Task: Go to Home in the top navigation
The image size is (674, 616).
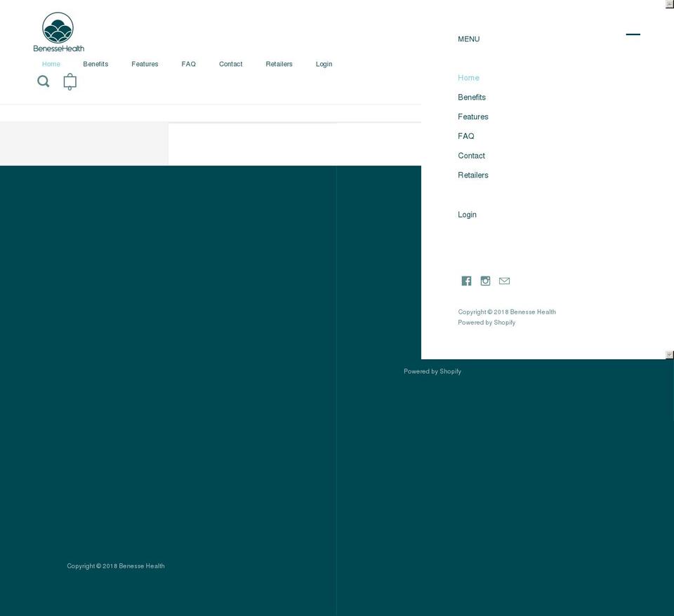Action: tap(51, 64)
